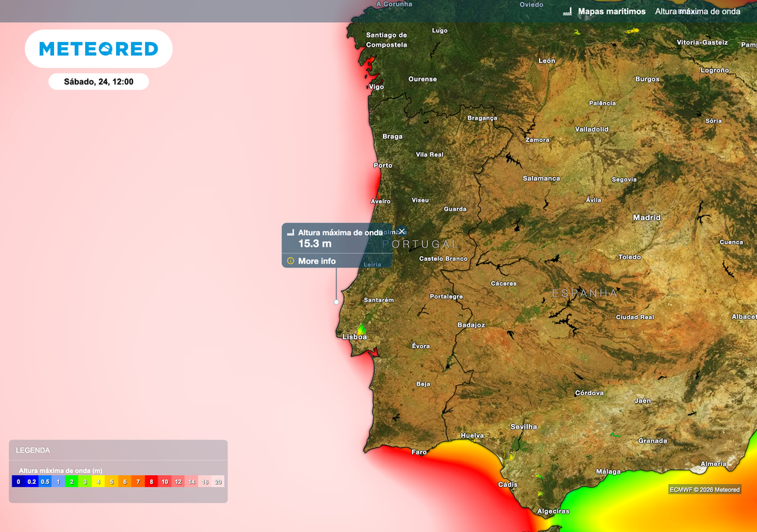Select the dark blue 0 legend swatch
The width and height of the screenshot is (757, 532).
pos(17,482)
